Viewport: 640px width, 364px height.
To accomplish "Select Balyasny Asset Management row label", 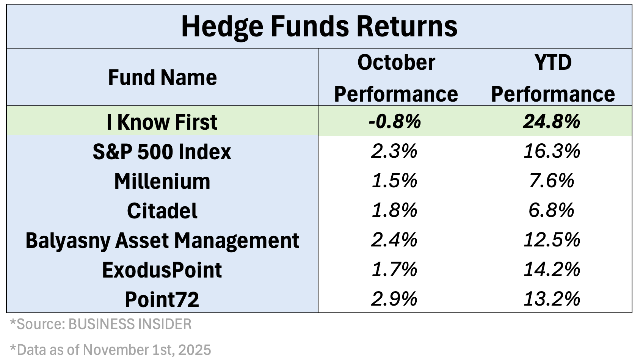I will [x=162, y=240].
